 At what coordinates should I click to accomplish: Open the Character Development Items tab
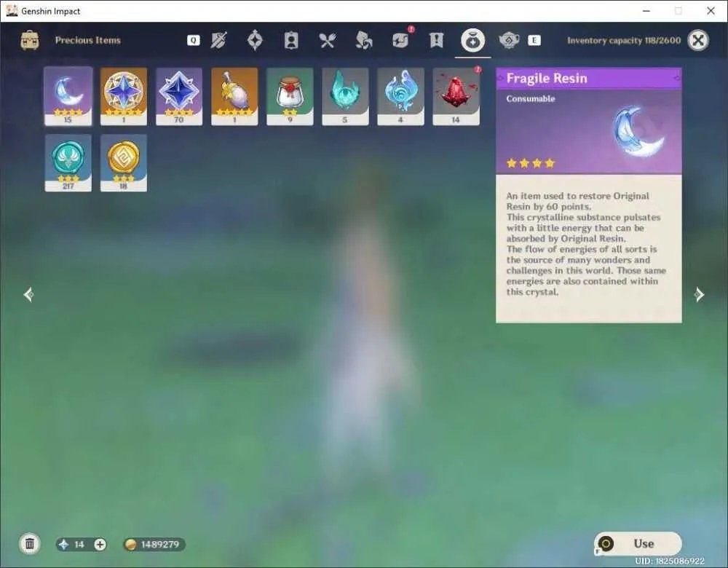click(291, 40)
